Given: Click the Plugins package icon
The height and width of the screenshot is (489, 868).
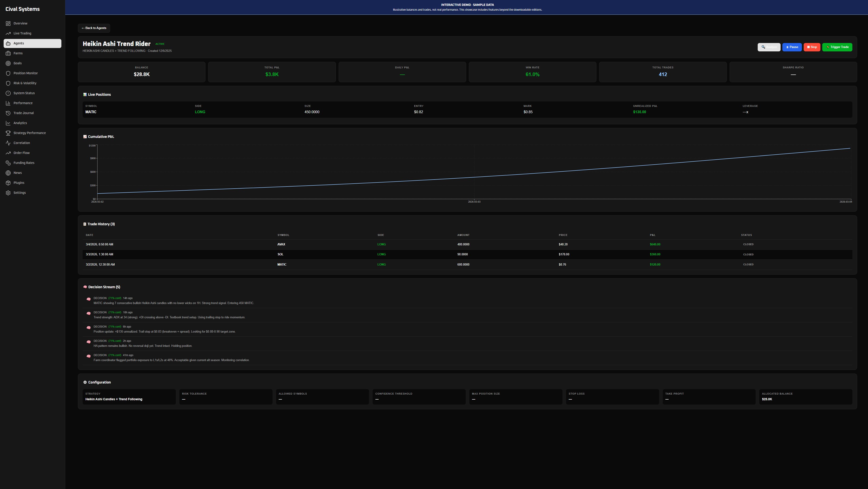Looking at the screenshot, I should (8, 183).
